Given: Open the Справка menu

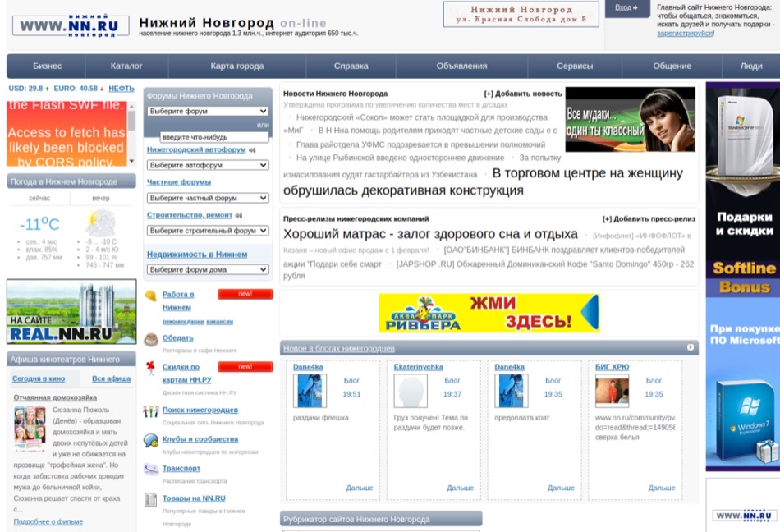Looking at the screenshot, I should pyautogui.click(x=351, y=66).
